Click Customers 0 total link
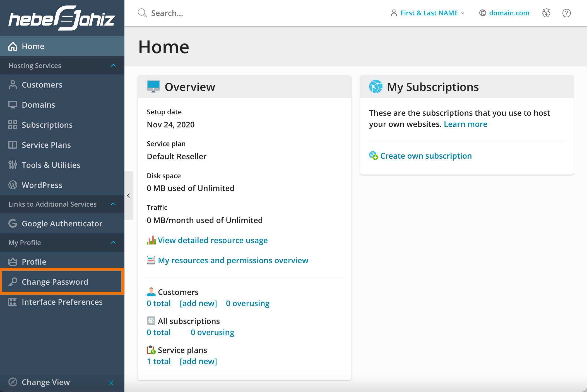The image size is (587, 392). click(x=159, y=303)
